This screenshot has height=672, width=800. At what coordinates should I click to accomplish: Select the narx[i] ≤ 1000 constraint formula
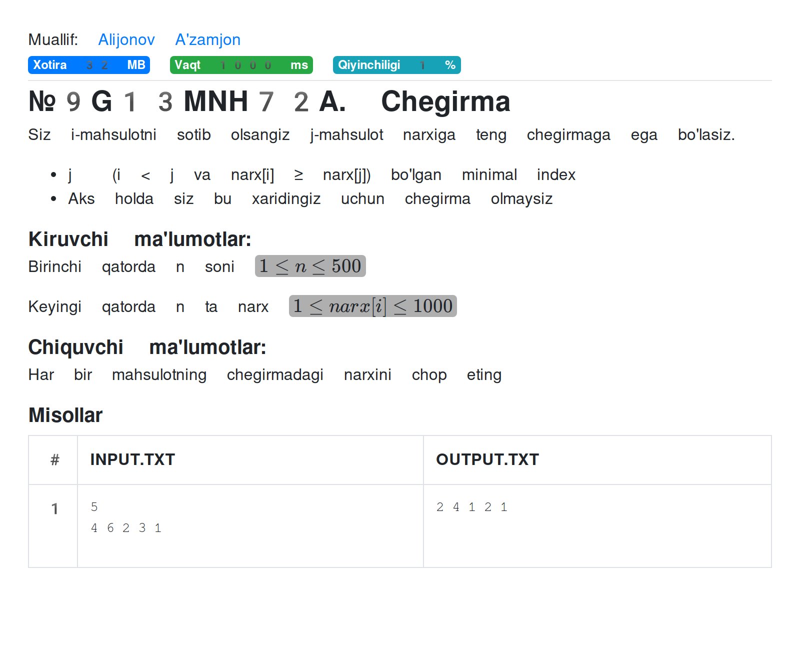[372, 306]
